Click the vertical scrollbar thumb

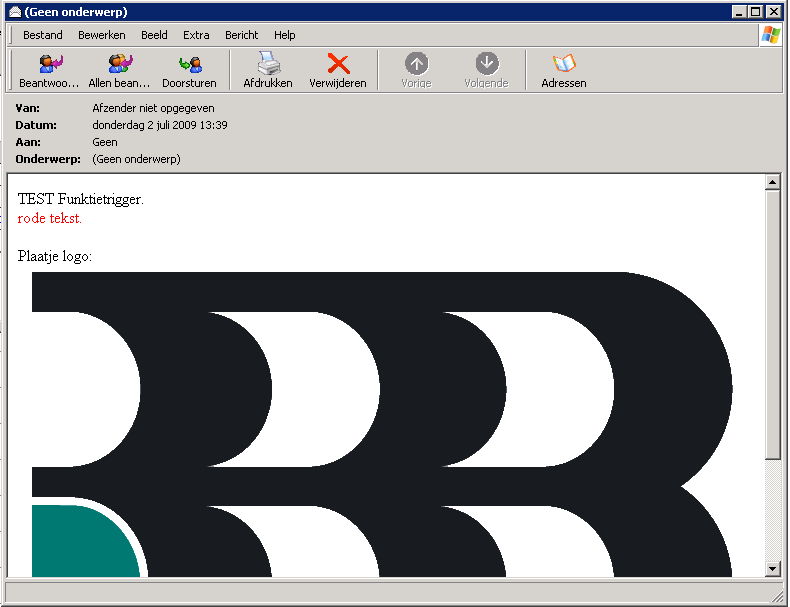(x=772, y=324)
